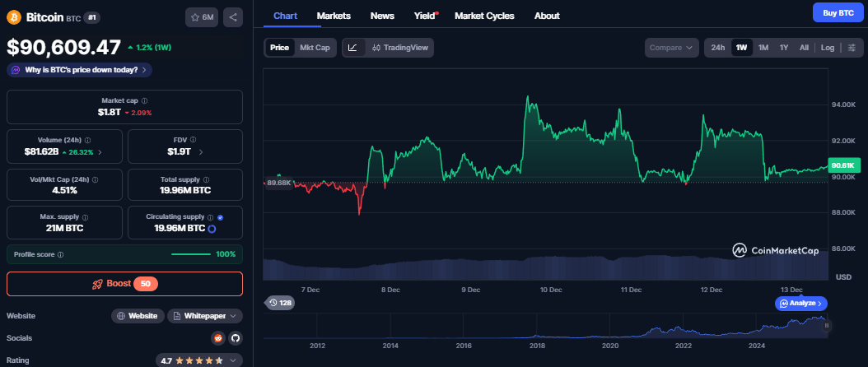Set chart range to All
Screen dimensions: 868x367
pos(804,48)
